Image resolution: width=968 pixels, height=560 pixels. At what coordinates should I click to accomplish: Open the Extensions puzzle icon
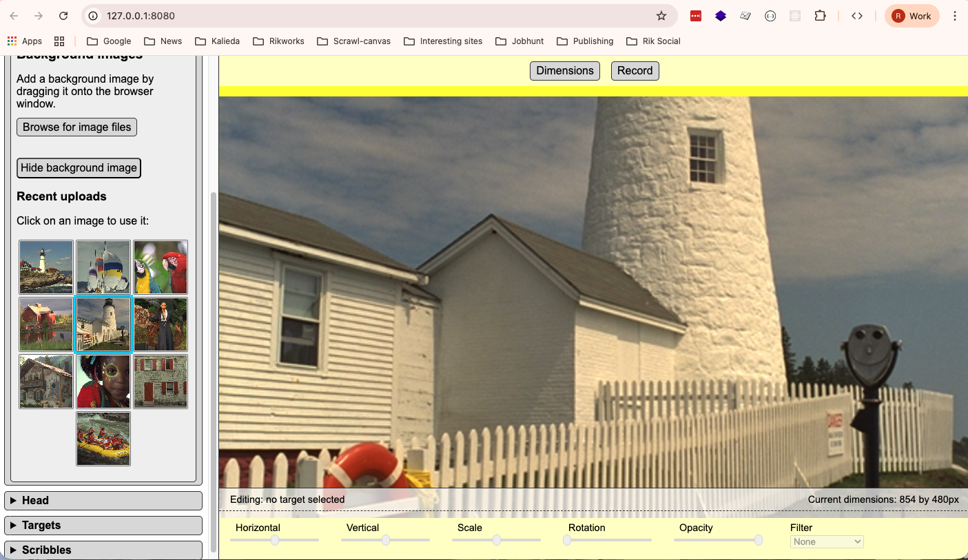(x=820, y=15)
